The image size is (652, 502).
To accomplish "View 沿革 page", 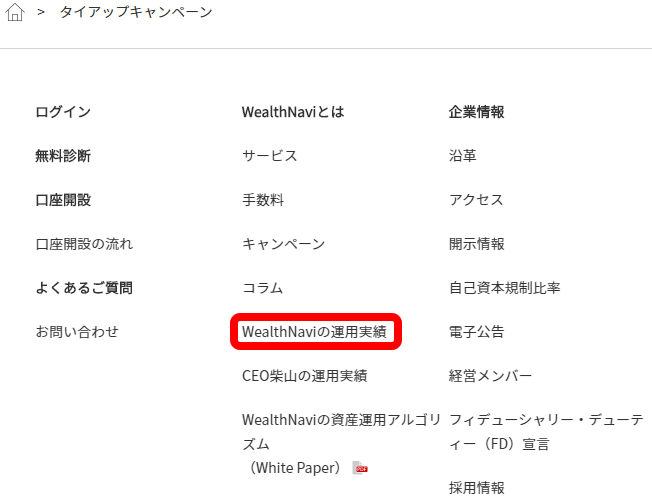I will pyautogui.click(x=463, y=156).
